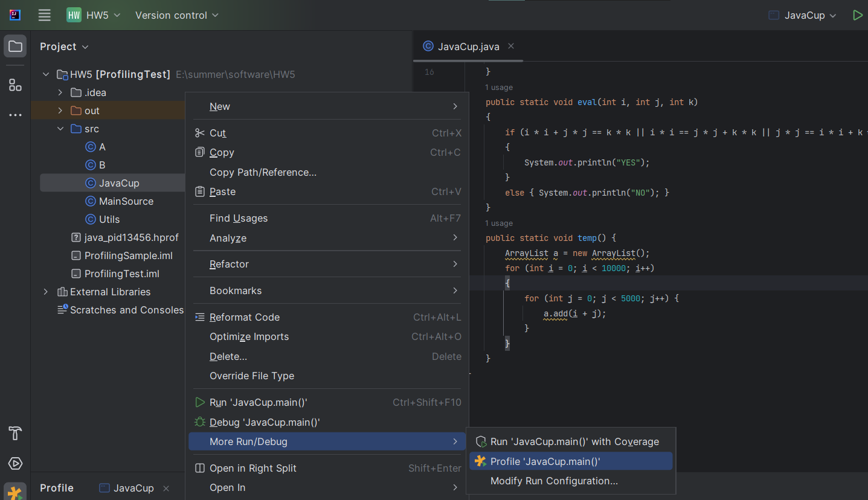This screenshot has width=868, height=500.
Task: Open the Build tool window hammer icon
Action: [14, 433]
